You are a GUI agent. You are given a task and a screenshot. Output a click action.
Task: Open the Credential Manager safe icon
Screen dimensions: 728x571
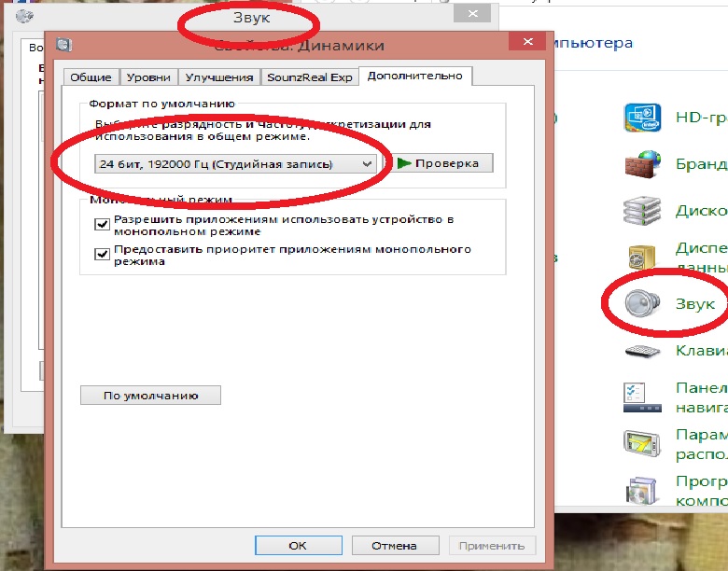642,258
